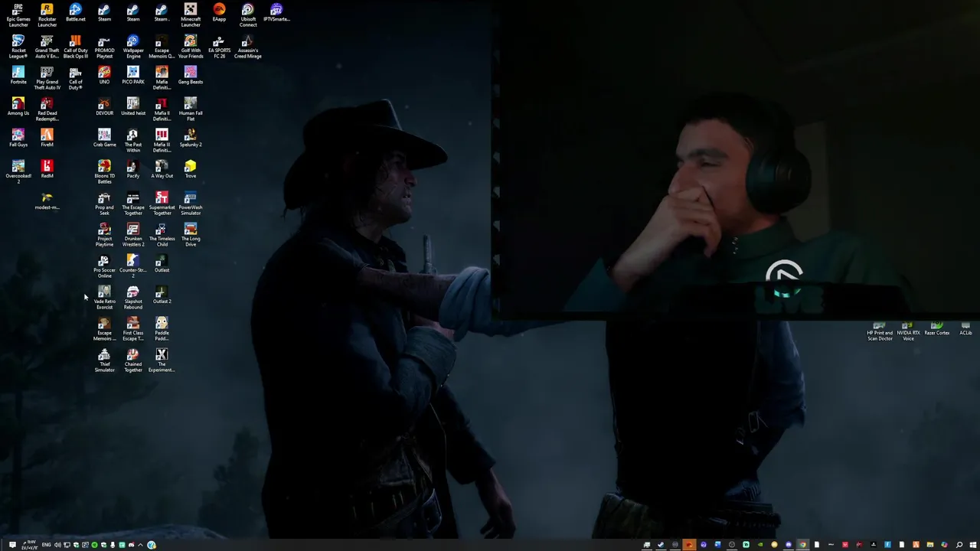980x551 pixels.
Task: Open the Epic Games Launcher shortcut
Action: [18, 15]
